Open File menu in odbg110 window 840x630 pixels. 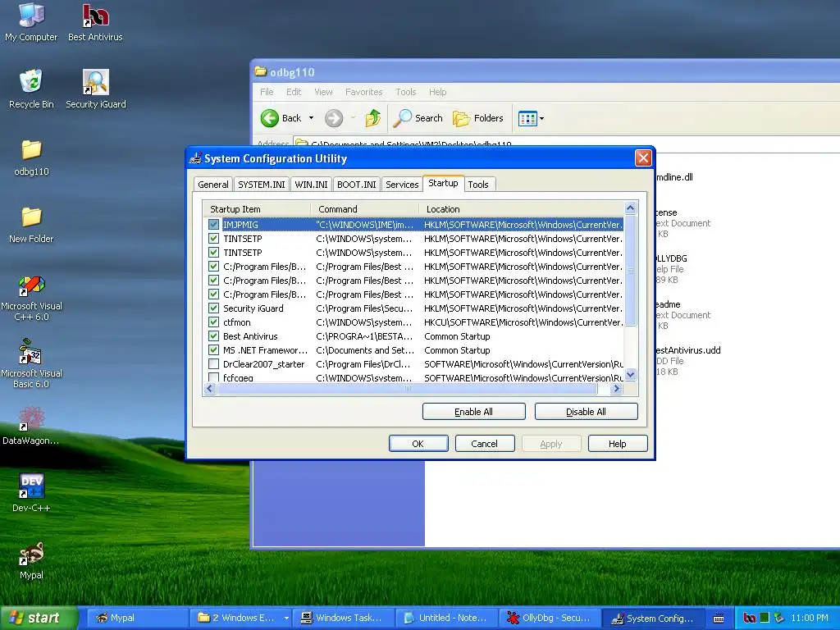click(267, 92)
